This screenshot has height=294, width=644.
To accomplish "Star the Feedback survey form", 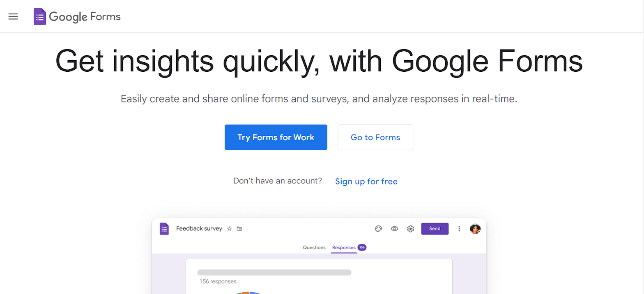I will click(x=230, y=229).
